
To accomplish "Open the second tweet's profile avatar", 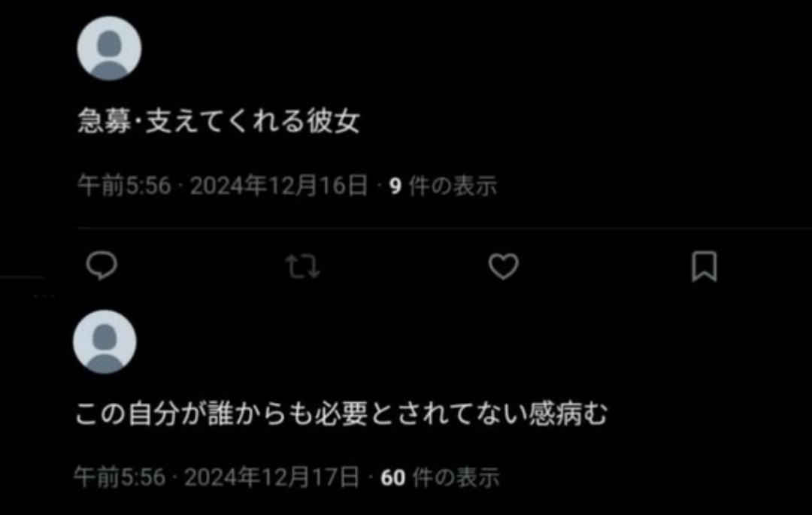I will [105, 341].
